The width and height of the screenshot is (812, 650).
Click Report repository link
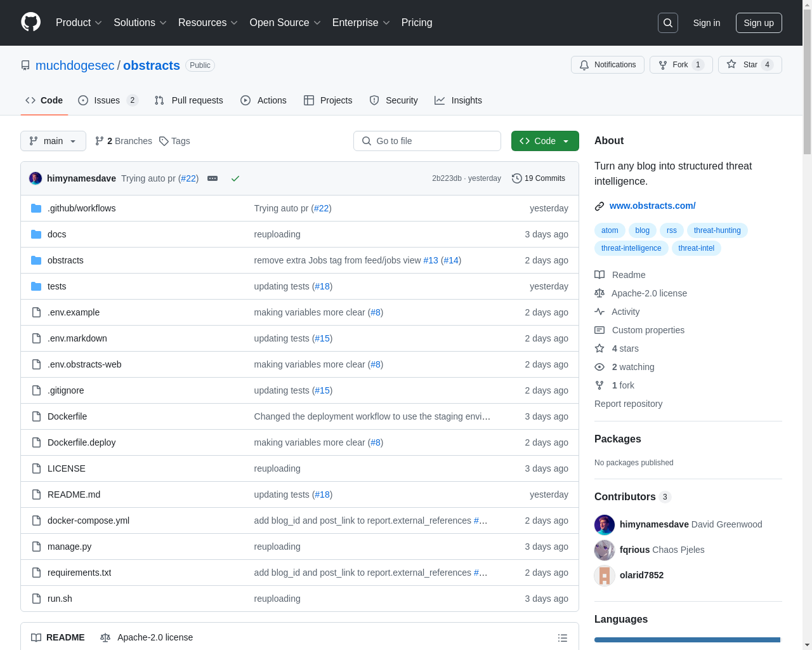628,404
